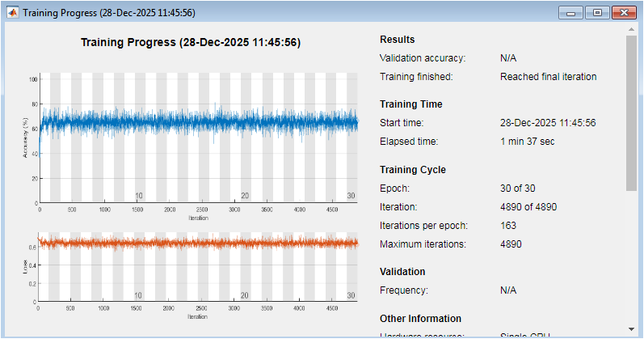Image resolution: width=644 pixels, height=339 pixels.
Task: Select the epoch 30 marker in the loss plot
Action: (x=351, y=295)
